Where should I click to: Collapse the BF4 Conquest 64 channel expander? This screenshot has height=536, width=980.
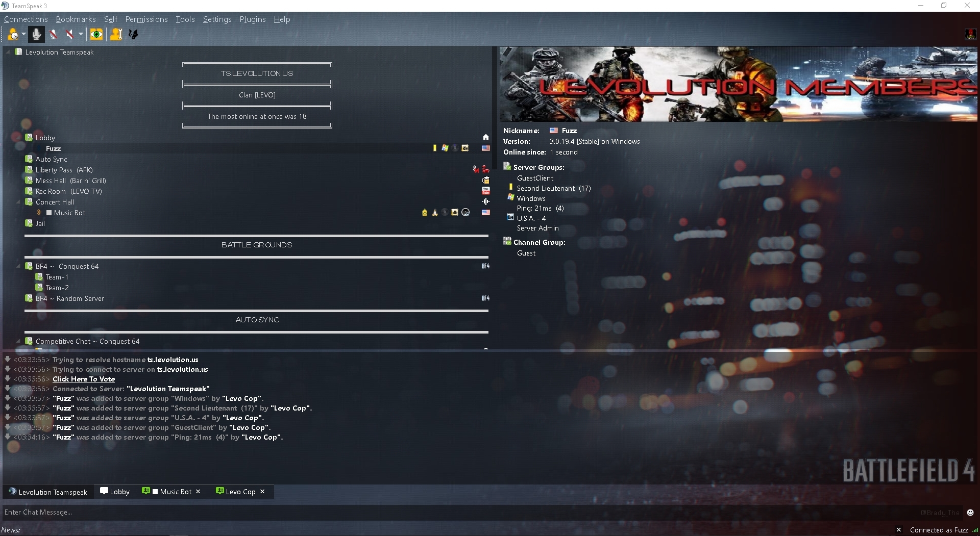[18, 266]
